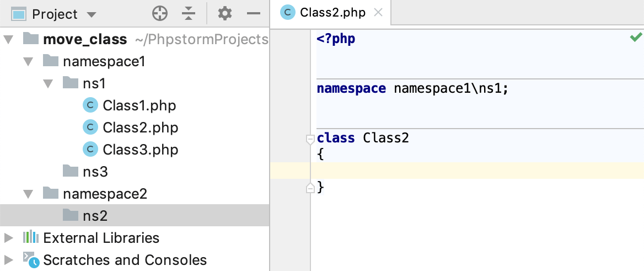The image size is (644, 271).
Task: Toggle the closing brace fold marker
Action: point(310,189)
